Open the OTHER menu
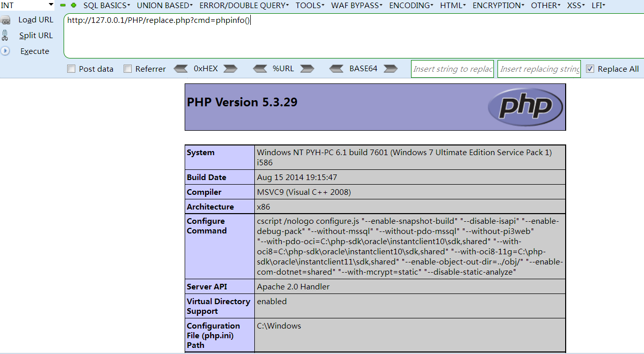Screen dimensions: 644x354 (546, 5)
